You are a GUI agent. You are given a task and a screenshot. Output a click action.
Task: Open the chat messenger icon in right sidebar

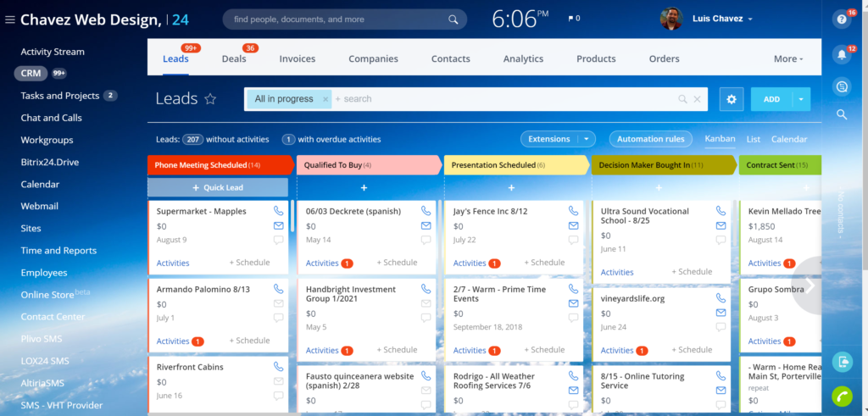coord(842,87)
